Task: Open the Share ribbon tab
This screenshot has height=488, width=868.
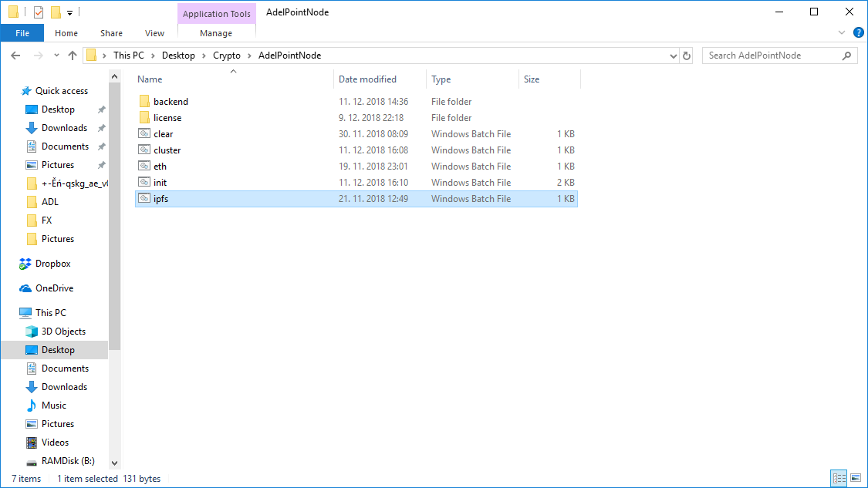Action: click(111, 33)
